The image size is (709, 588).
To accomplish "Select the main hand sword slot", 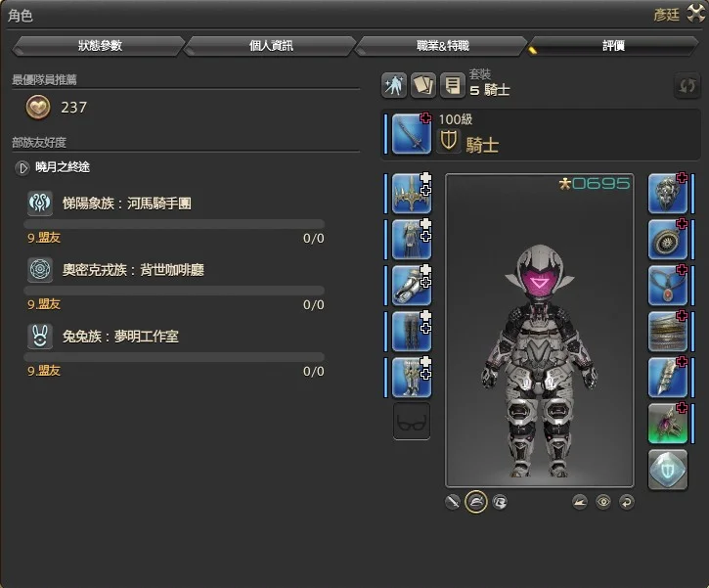I will 411,134.
